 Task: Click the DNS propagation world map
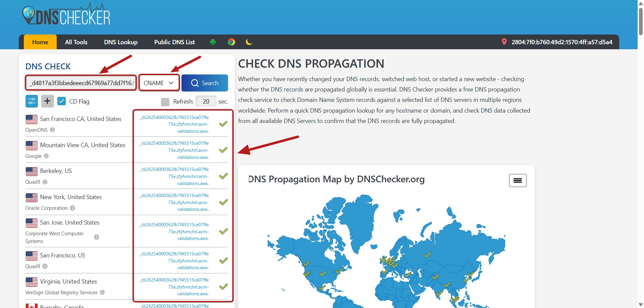(386, 251)
